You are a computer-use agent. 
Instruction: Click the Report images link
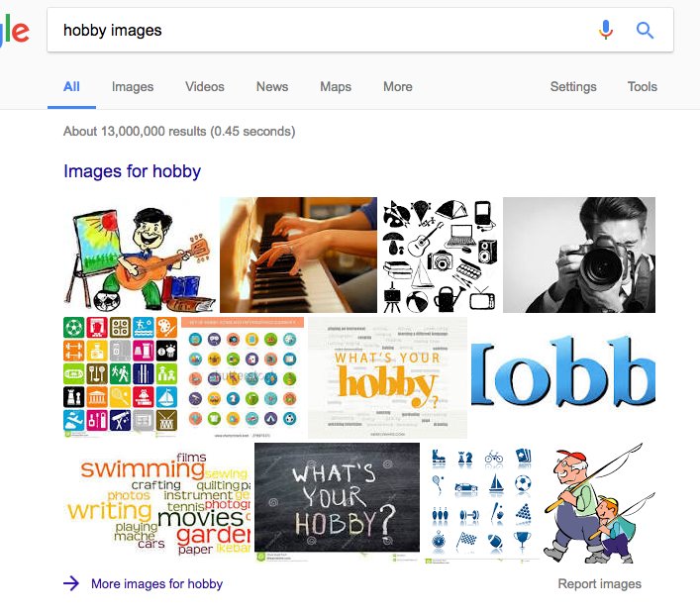[600, 584]
